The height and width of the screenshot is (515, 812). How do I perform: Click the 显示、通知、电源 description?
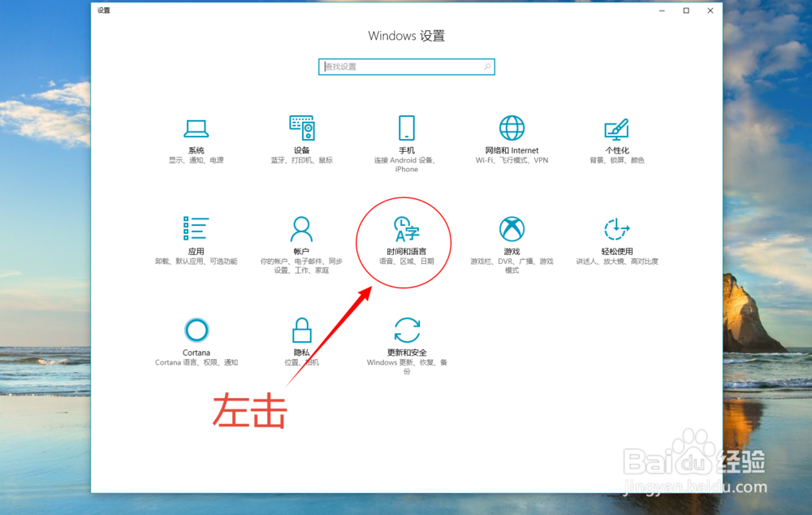[197, 160]
